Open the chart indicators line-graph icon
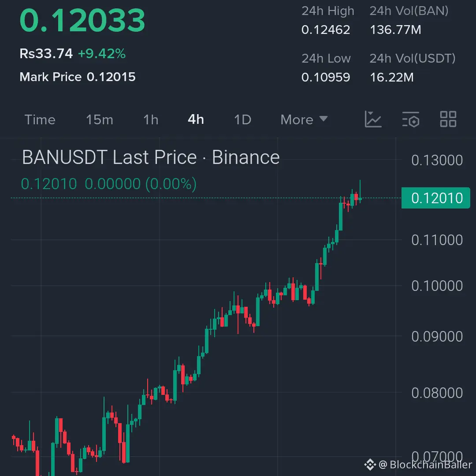Viewport: 476px width, 476px height. click(x=373, y=119)
